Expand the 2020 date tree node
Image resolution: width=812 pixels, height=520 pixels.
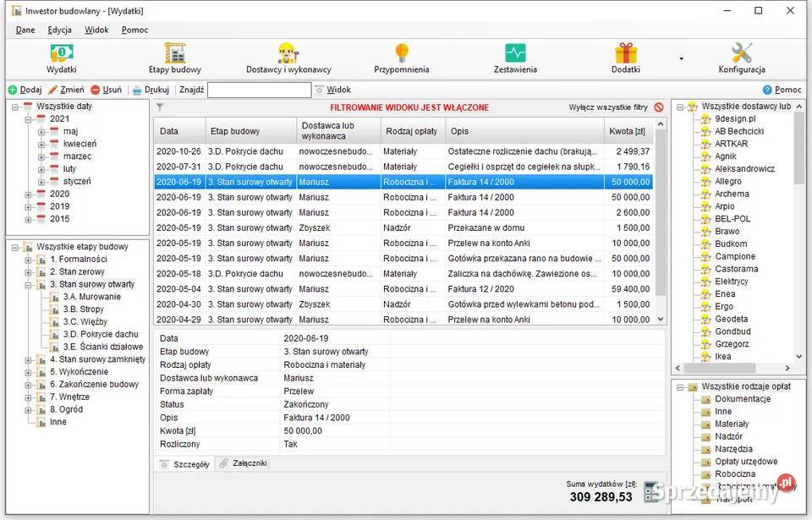point(28,194)
